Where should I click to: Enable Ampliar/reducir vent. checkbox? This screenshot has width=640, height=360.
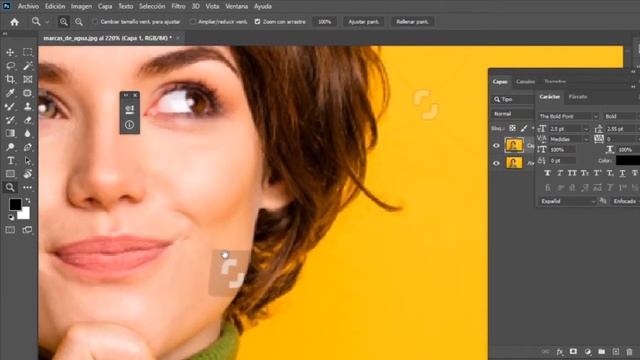click(x=193, y=22)
